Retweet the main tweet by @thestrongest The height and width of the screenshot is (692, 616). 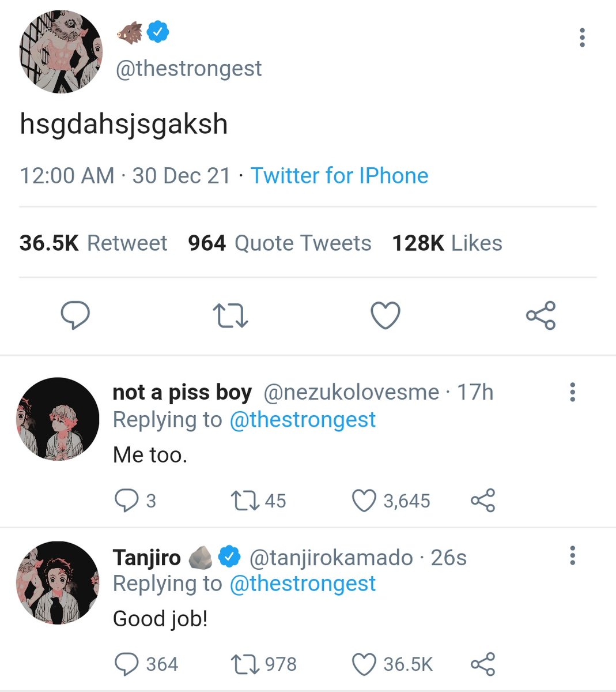tap(230, 316)
